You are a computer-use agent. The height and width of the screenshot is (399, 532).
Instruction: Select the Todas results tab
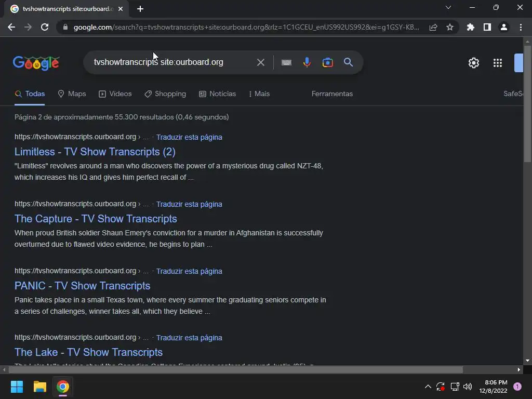click(x=30, y=94)
